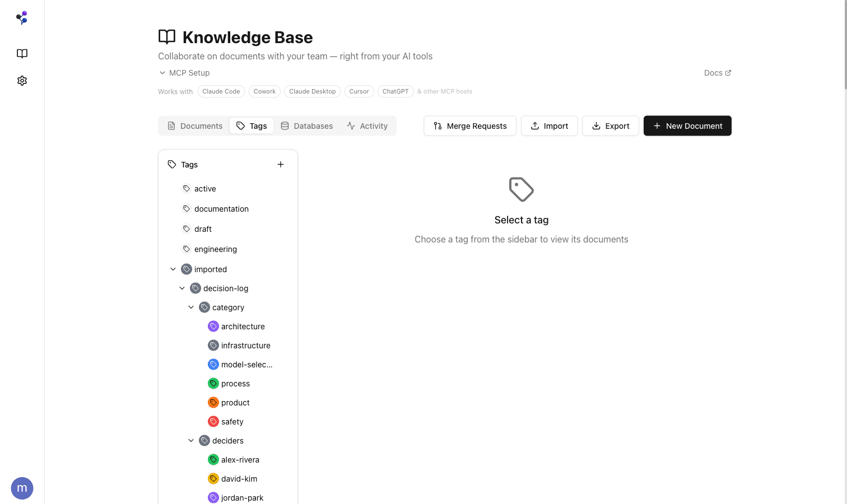Click the tag icon in the Tags panel header

click(172, 164)
